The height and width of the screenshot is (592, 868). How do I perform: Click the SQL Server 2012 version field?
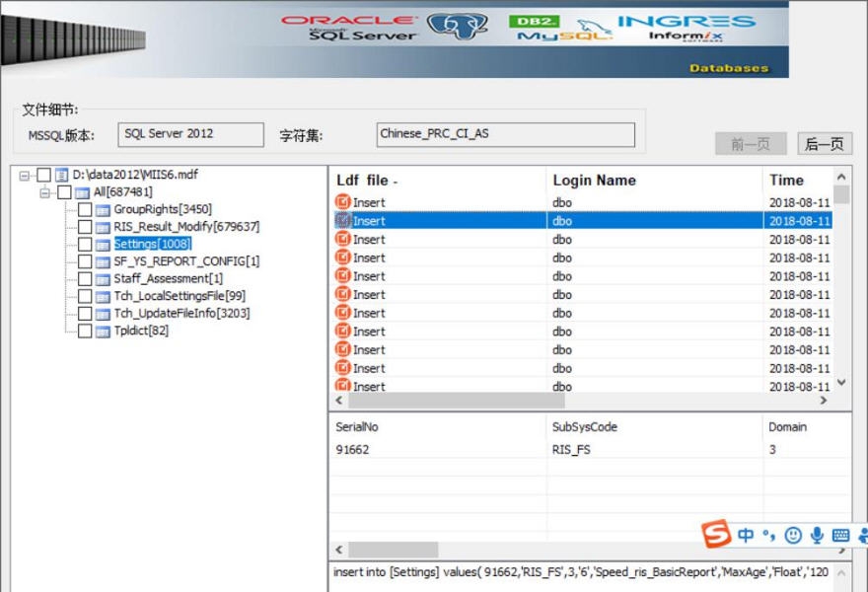(189, 134)
